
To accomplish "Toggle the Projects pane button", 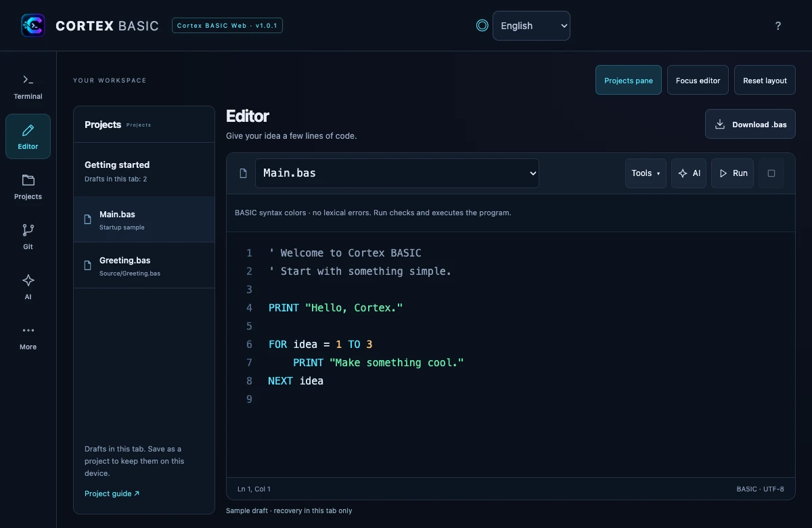I will (x=629, y=80).
